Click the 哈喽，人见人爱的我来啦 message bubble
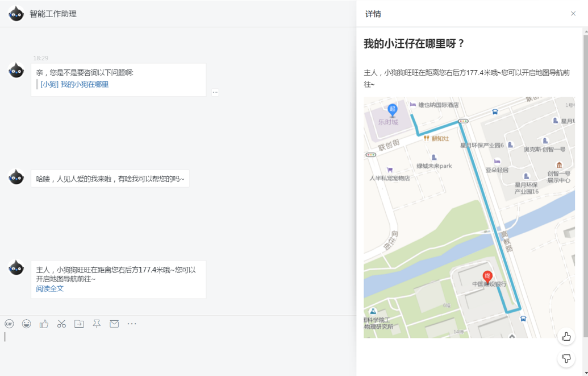The height and width of the screenshot is (376, 588). pyautogui.click(x=110, y=179)
